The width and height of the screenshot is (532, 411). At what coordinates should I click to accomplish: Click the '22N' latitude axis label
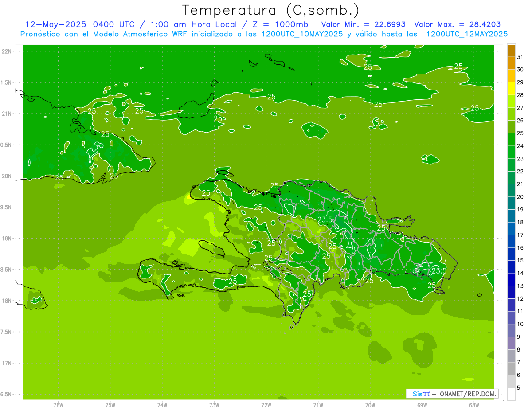pos(7,51)
